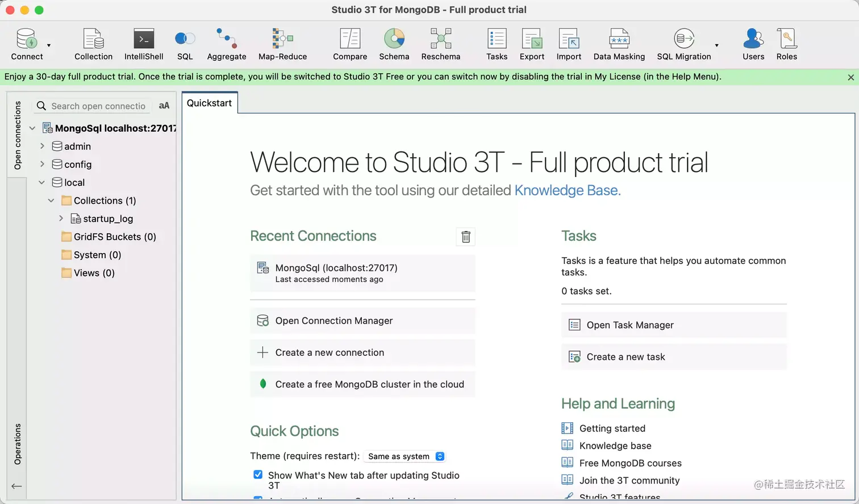Select the GridFS Buckets (0) folder
Viewport: 859px width, 504px height.
[109, 237]
